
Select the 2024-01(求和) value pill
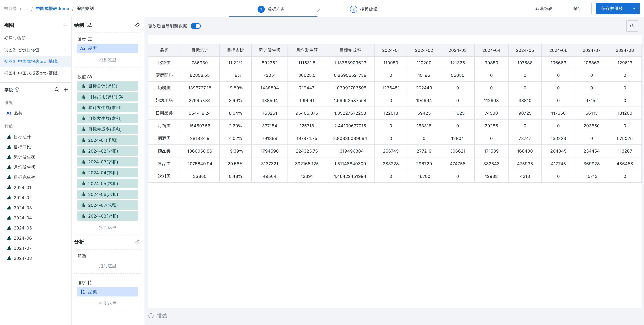point(107,140)
